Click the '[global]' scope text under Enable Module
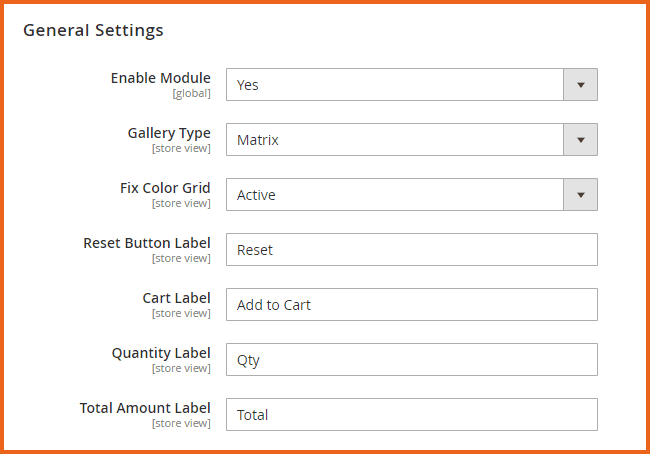The width and height of the screenshot is (650, 454). click(190, 93)
